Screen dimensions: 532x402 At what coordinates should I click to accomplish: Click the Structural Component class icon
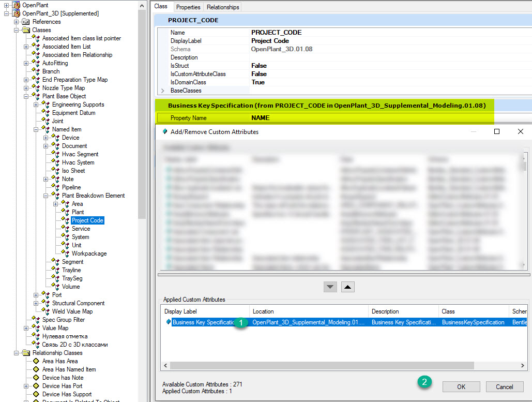click(x=45, y=303)
